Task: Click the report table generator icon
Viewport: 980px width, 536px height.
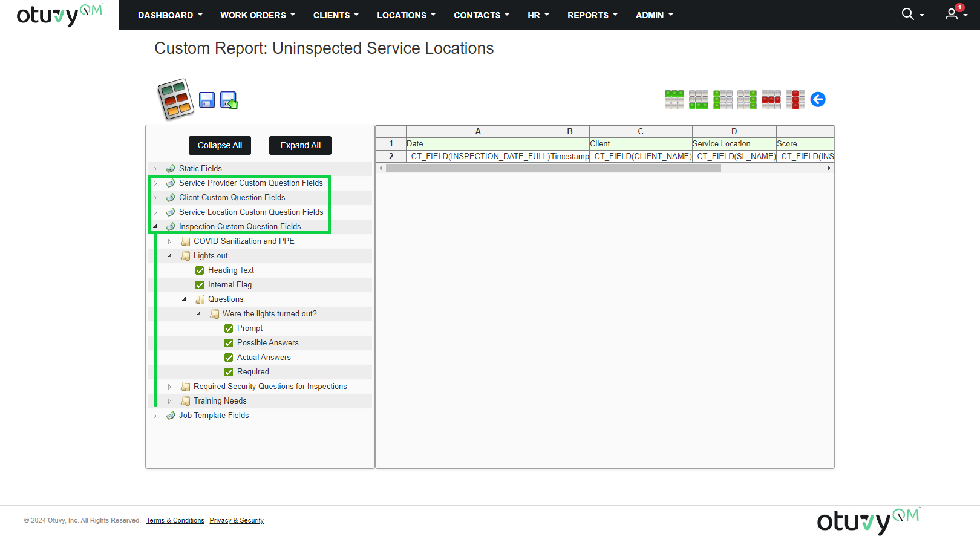Action: click(175, 99)
